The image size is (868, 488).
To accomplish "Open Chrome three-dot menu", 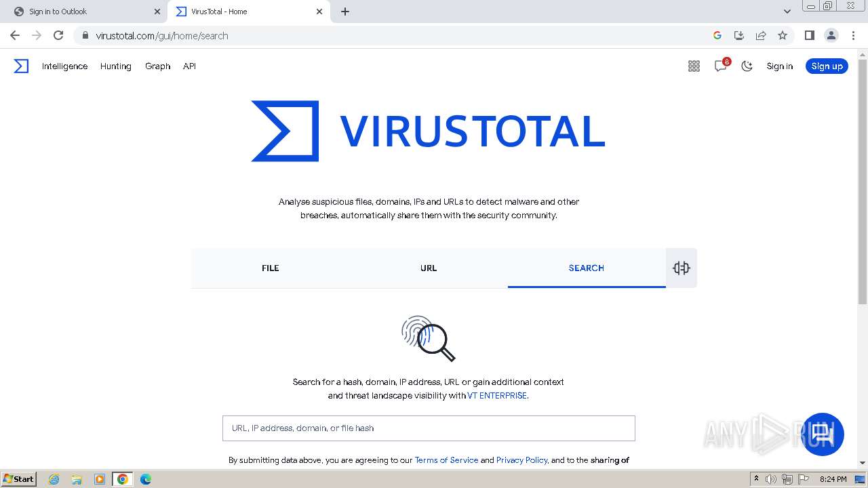I will click(x=853, y=35).
